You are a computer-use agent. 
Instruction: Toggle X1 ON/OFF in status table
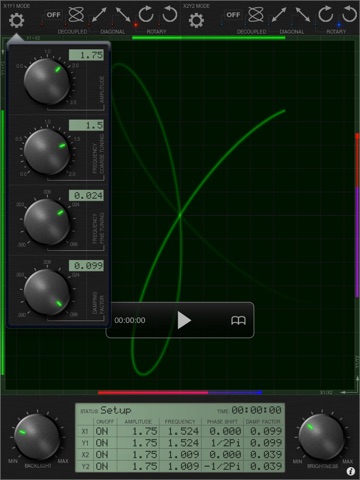click(102, 431)
